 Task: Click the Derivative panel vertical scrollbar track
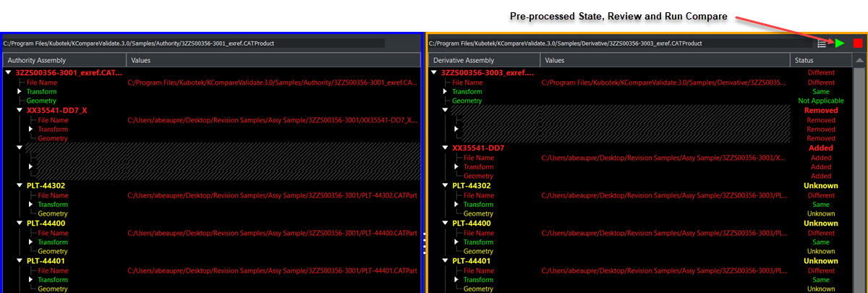(x=859, y=181)
